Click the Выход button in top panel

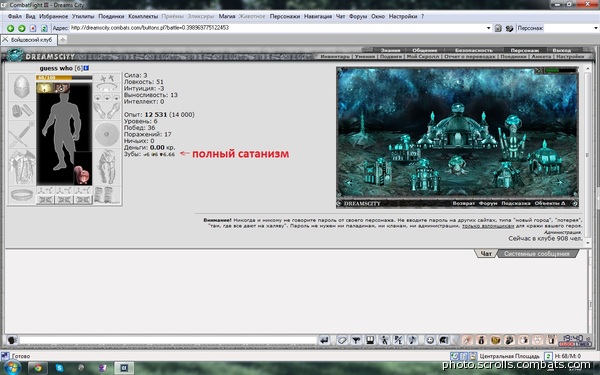click(561, 50)
